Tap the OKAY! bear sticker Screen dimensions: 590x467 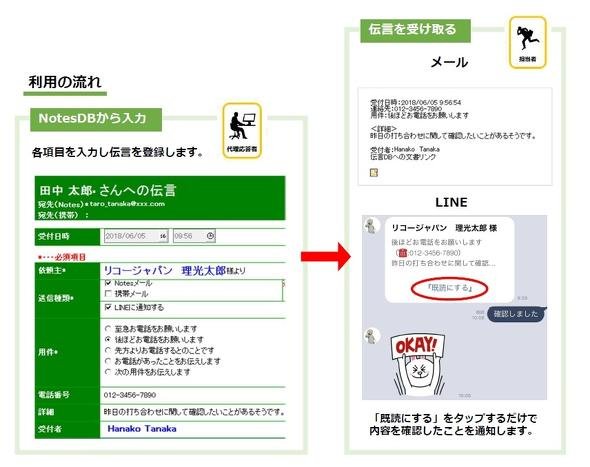click(418, 364)
